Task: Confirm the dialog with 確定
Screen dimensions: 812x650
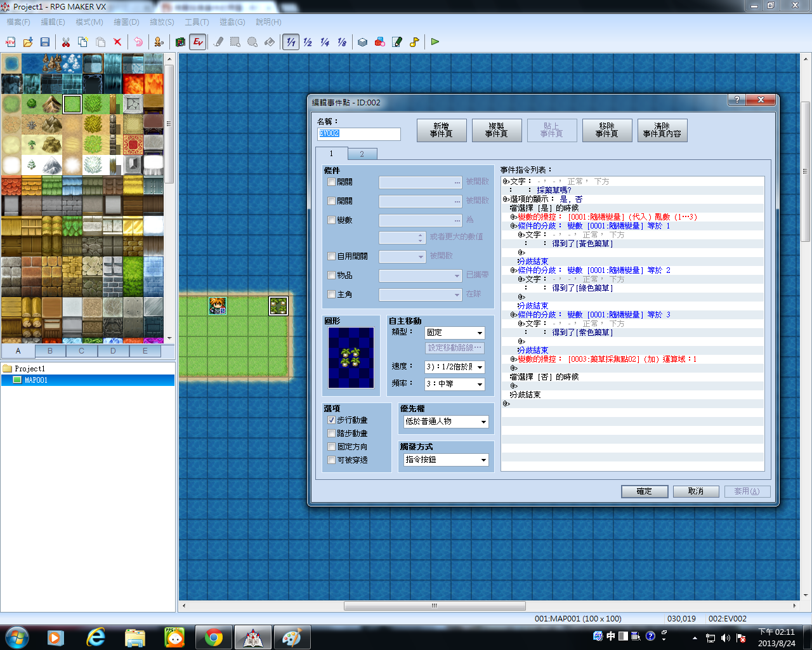Action: [645, 491]
